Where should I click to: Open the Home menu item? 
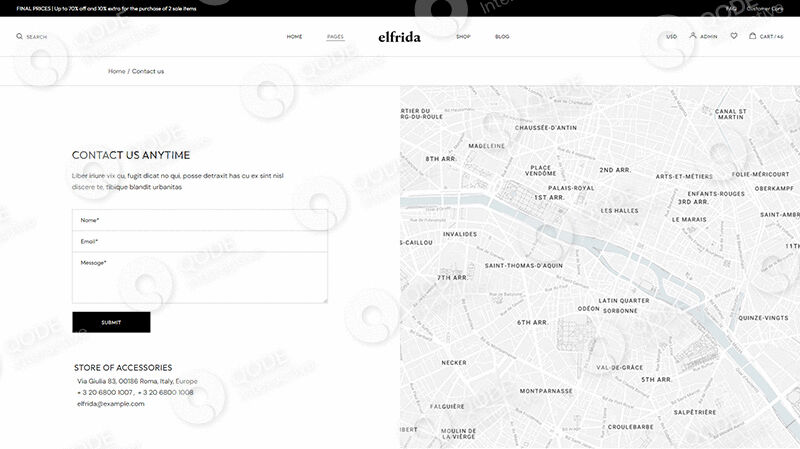click(x=294, y=37)
